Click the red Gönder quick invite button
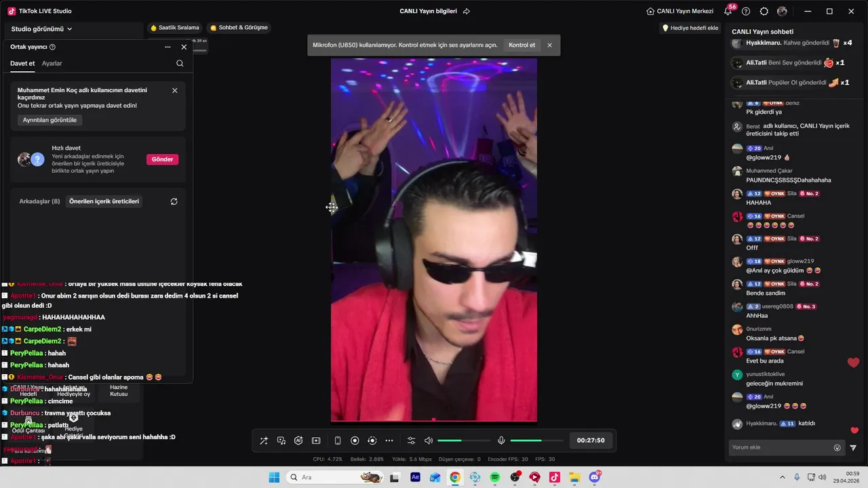Image resolution: width=868 pixels, height=488 pixels. point(162,159)
